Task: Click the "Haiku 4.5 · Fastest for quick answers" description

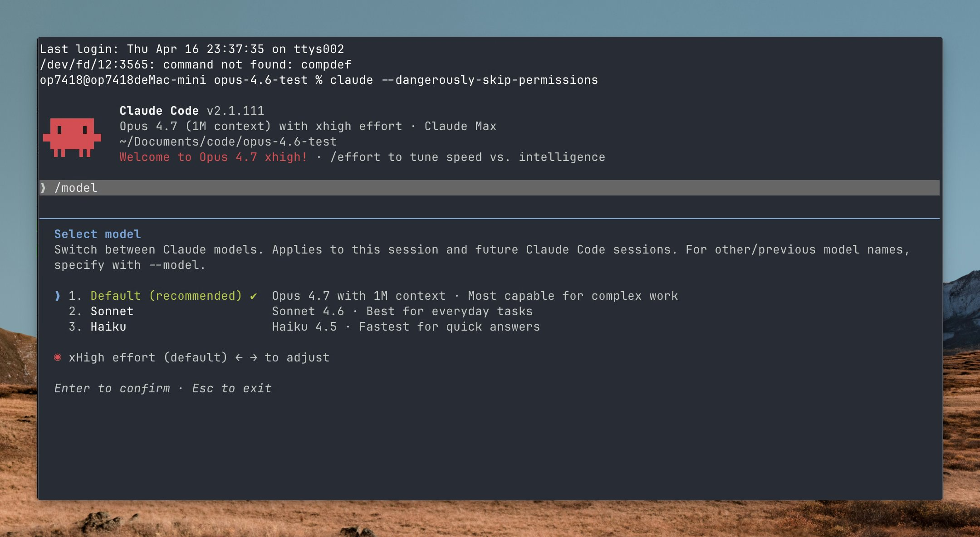Action: (406, 327)
